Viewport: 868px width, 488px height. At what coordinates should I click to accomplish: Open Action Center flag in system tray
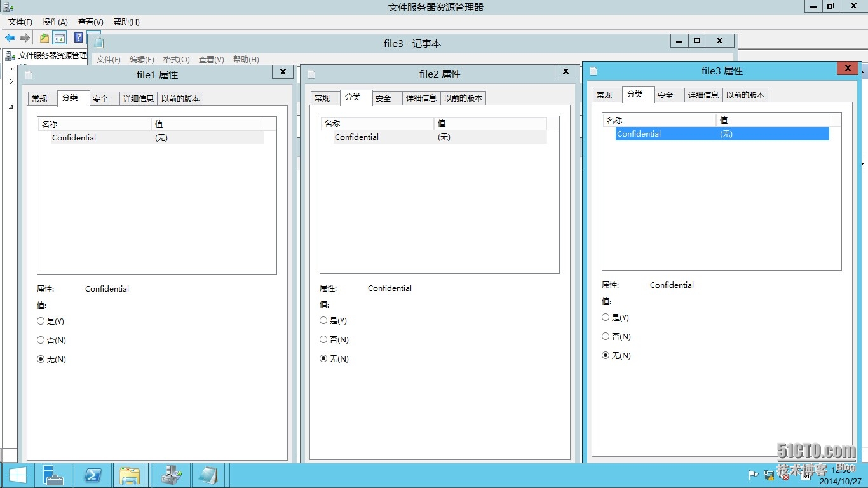(x=753, y=475)
